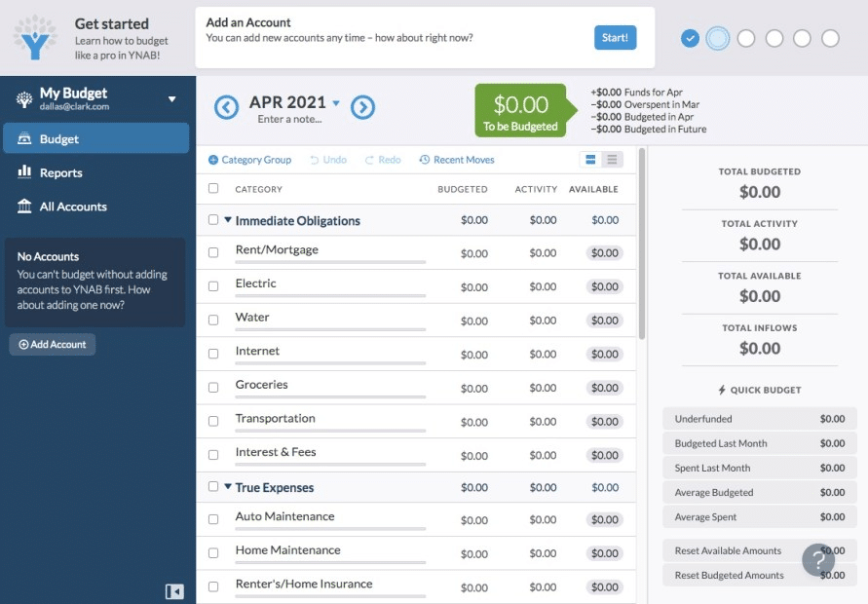The image size is (868, 604).
Task: Click the Undo arrow icon
Action: click(315, 160)
